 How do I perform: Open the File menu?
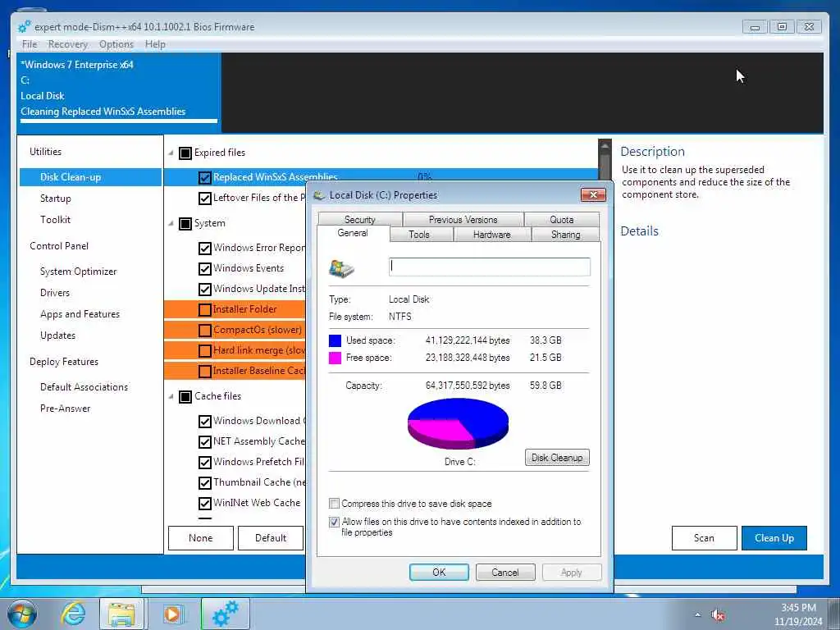pos(30,44)
